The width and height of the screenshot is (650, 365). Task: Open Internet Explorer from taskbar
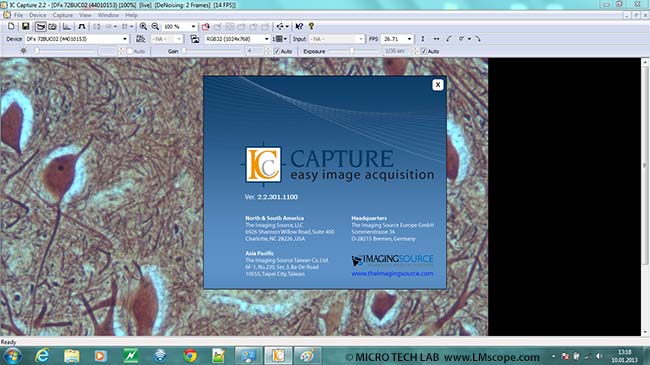[x=42, y=356]
